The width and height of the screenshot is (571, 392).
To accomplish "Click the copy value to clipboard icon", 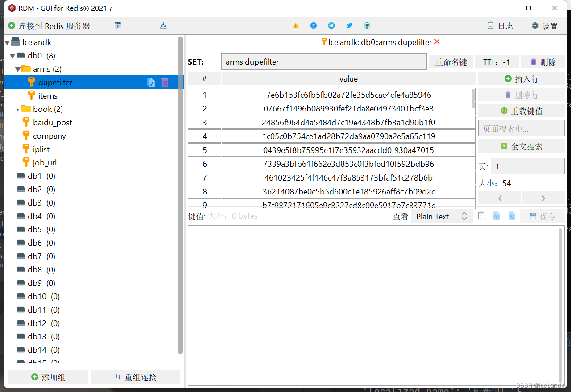I will (481, 216).
